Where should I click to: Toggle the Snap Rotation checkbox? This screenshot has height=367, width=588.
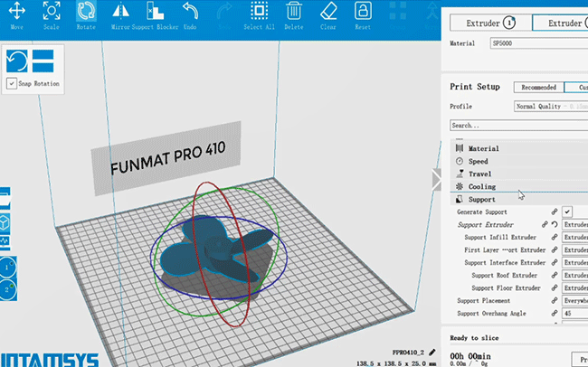[12, 83]
